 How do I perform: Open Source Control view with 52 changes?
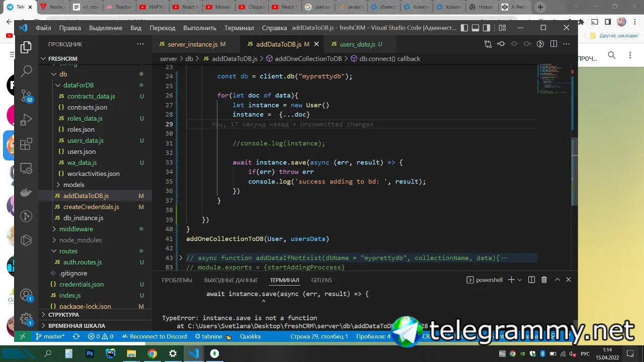[x=26, y=96]
